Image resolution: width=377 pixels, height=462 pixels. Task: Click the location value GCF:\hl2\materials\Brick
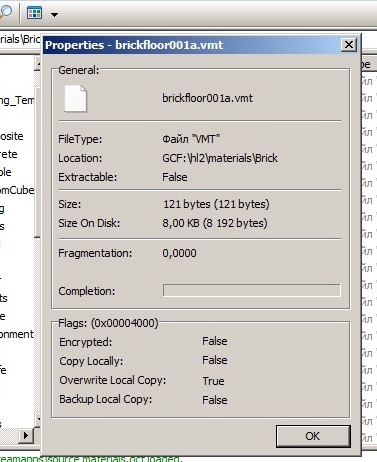tap(220, 158)
